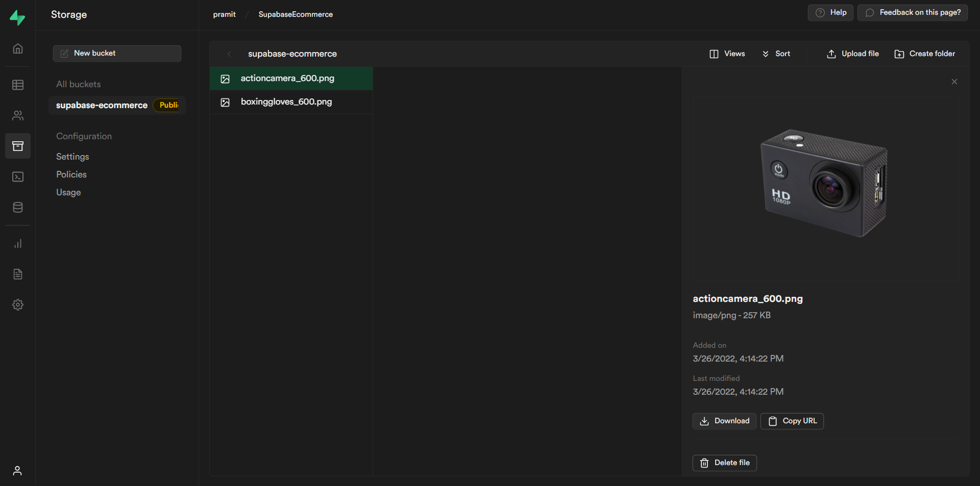The image size is (980, 486).
Task: Open the SQL editor terminal icon
Action: 18,177
